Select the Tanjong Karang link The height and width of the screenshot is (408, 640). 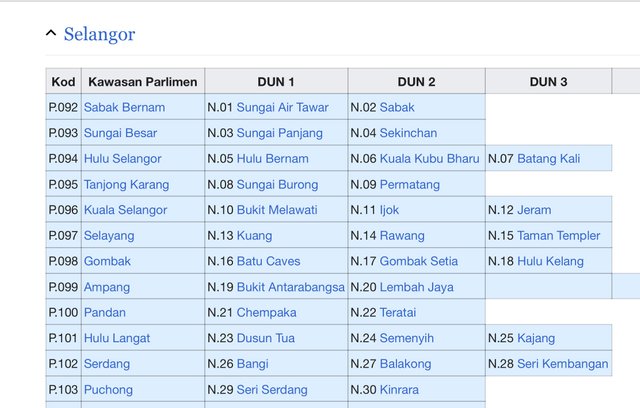126,184
